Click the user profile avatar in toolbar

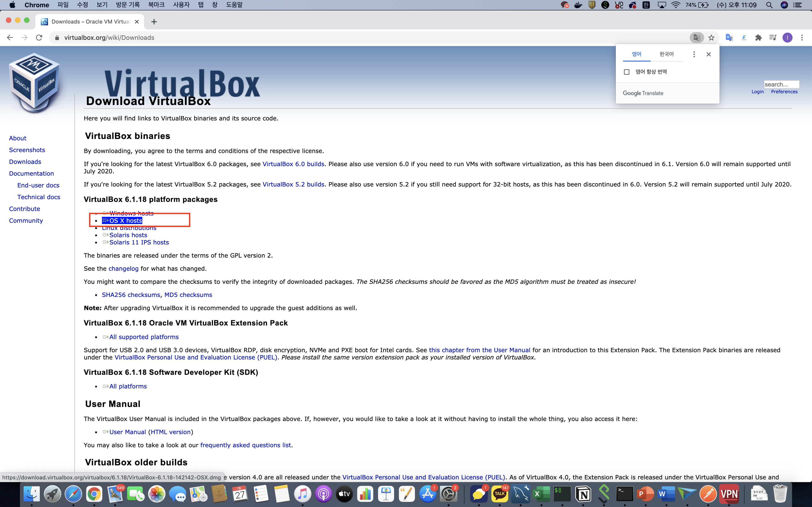tap(787, 38)
